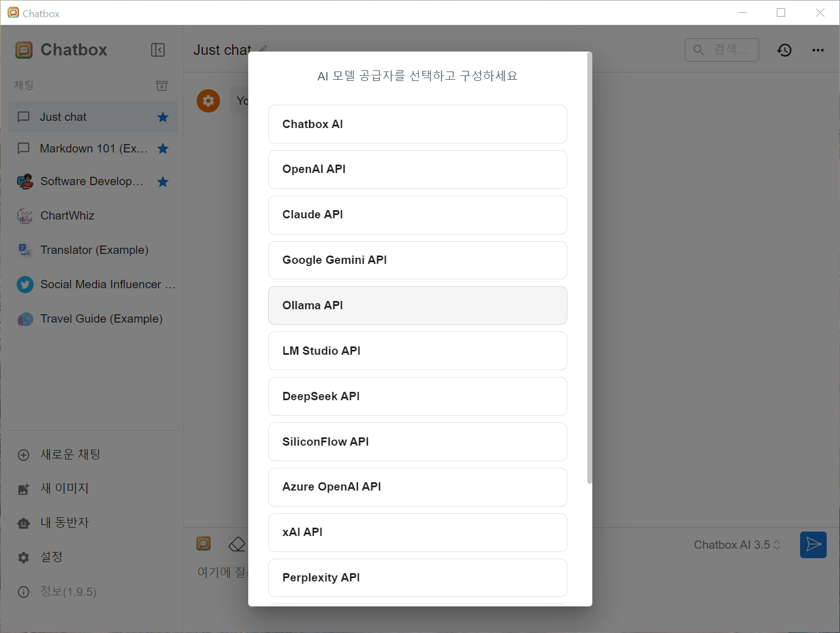Click the 검색 search field
This screenshot has height=633, width=840.
(722, 50)
